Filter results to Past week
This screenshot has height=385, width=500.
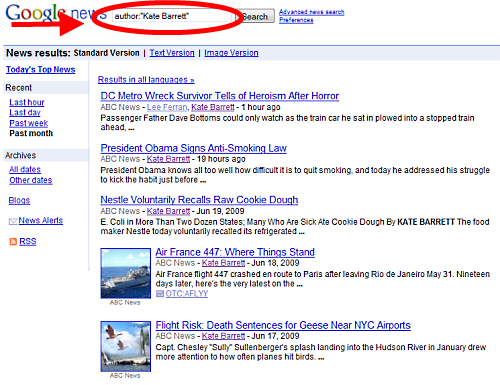coord(29,123)
